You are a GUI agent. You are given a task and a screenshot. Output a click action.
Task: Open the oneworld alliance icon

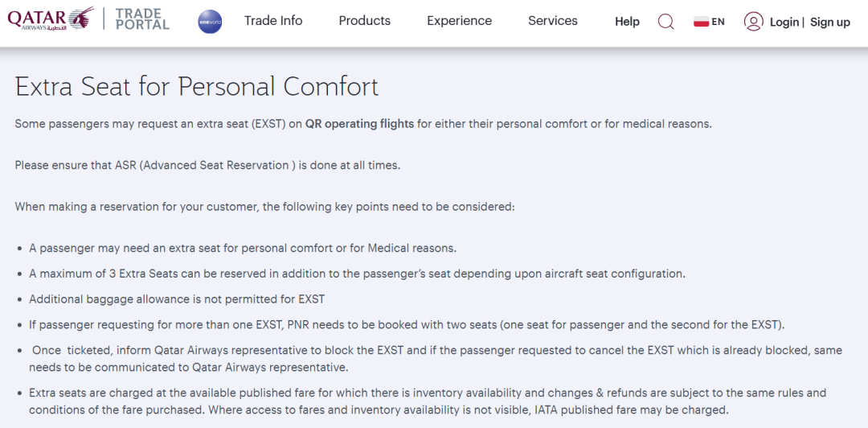[x=210, y=22]
